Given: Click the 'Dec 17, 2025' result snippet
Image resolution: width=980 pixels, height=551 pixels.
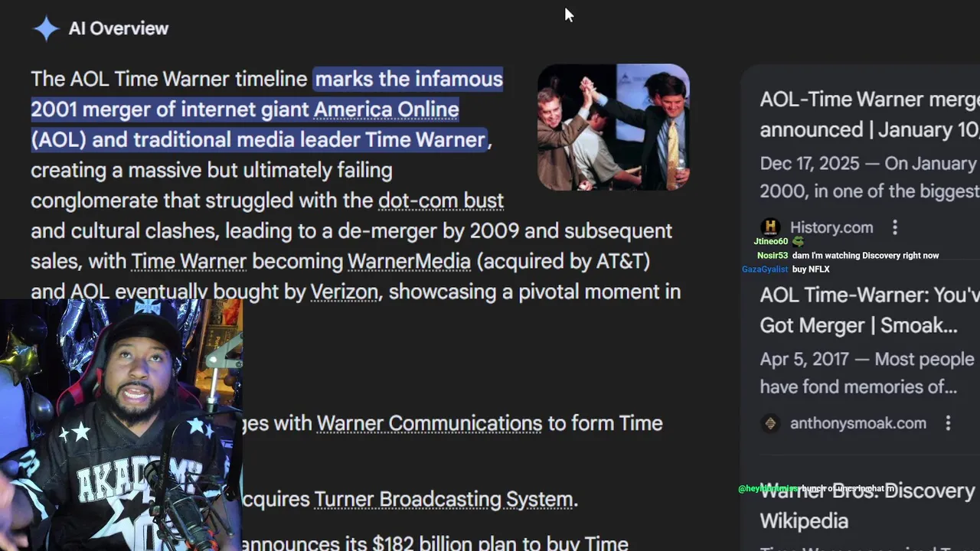Looking at the screenshot, I should [x=869, y=177].
